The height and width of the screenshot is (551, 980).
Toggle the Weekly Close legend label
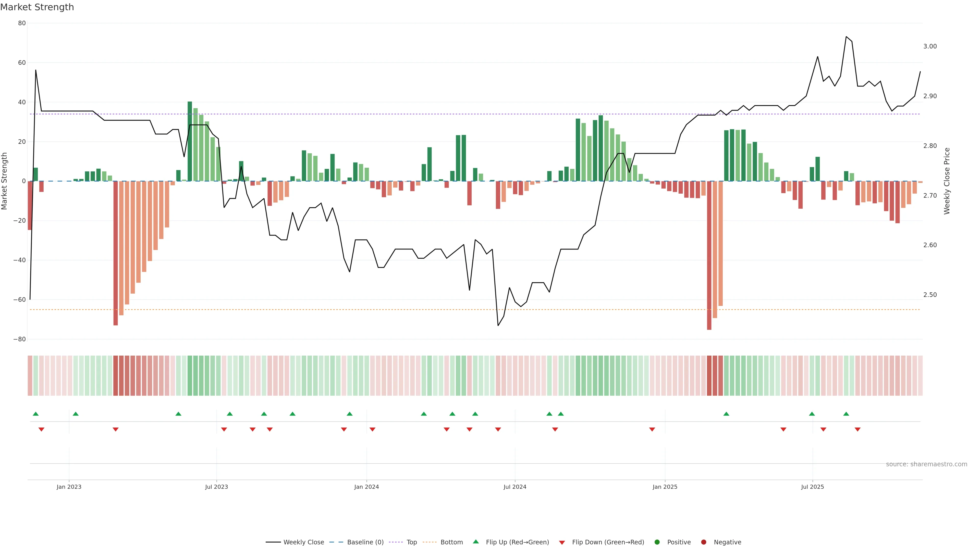[304, 542]
